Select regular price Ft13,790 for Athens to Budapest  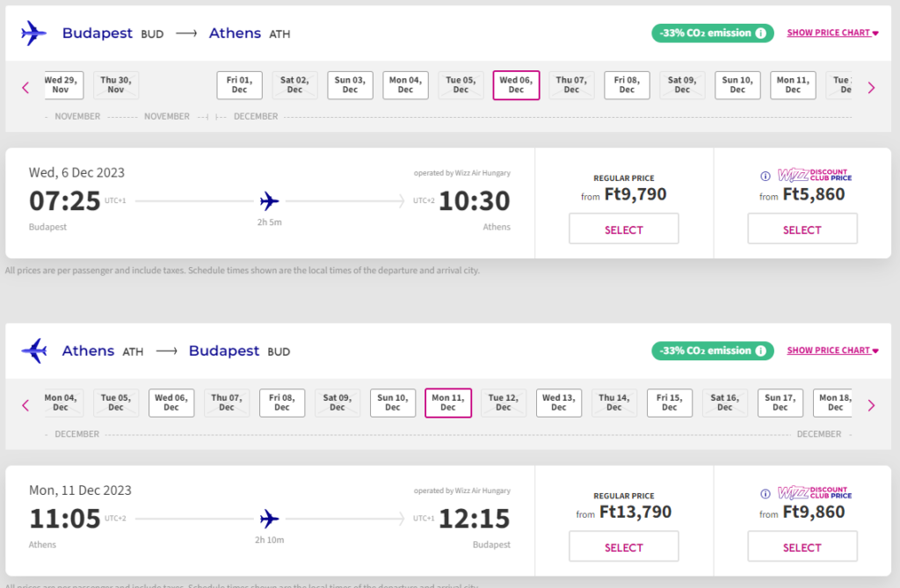pyautogui.click(x=624, y=546)
